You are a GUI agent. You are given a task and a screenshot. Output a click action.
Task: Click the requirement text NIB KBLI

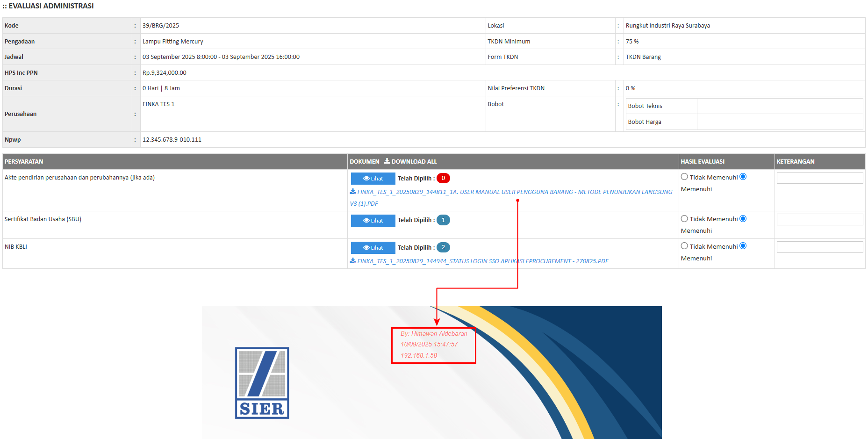[16, 247]
